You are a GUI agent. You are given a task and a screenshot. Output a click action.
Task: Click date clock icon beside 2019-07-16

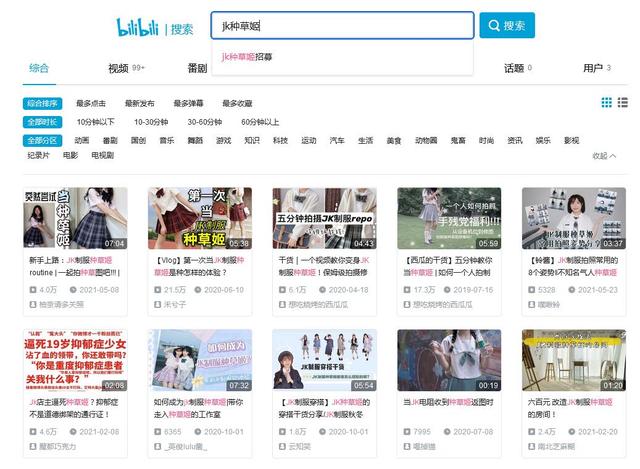pos(447,290)
